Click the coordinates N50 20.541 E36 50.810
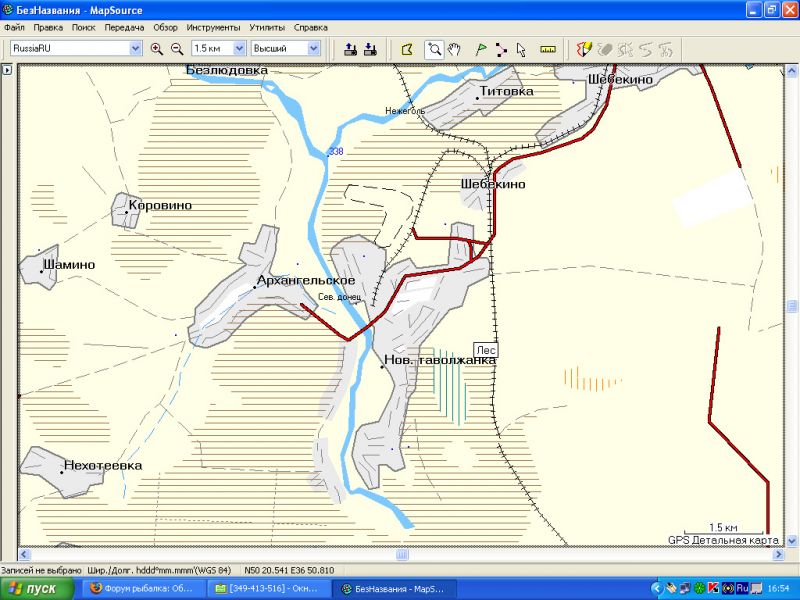Viewport: 800px width, 600px height. pyautogui.click(x=289, y=570)
